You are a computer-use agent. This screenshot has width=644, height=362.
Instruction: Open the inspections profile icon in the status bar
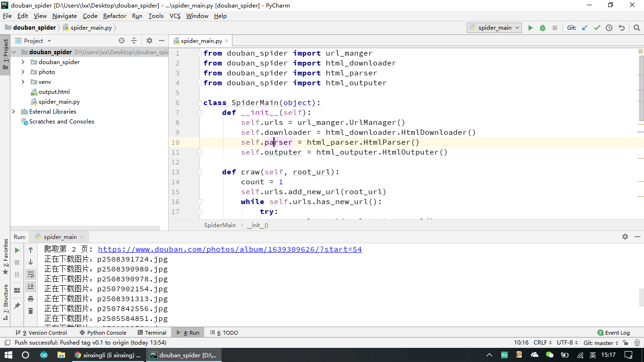point(636,343)
